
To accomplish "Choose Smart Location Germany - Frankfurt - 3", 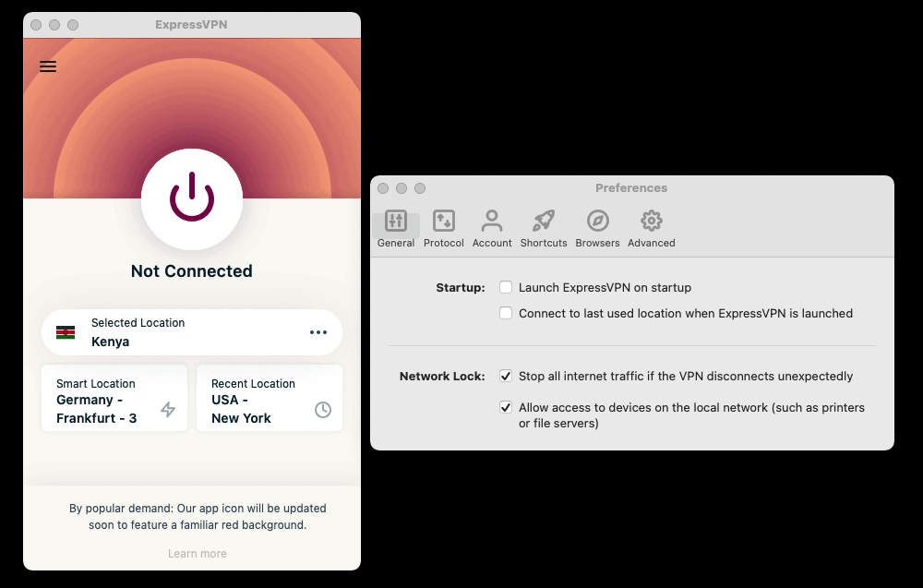I will (114, 398).
